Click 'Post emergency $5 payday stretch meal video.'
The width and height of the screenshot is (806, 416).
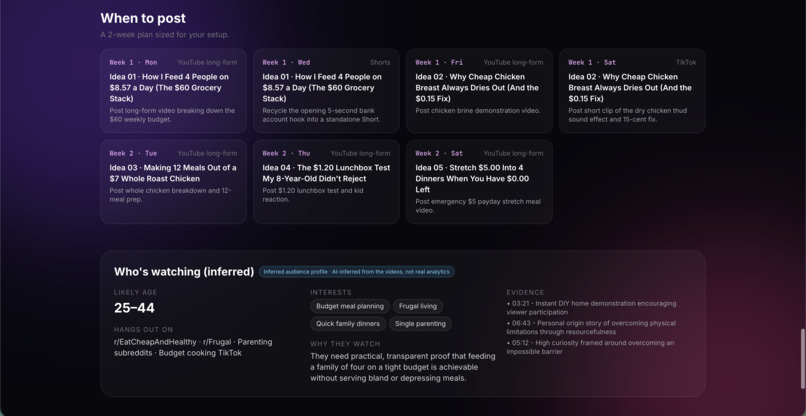point(478,206)
